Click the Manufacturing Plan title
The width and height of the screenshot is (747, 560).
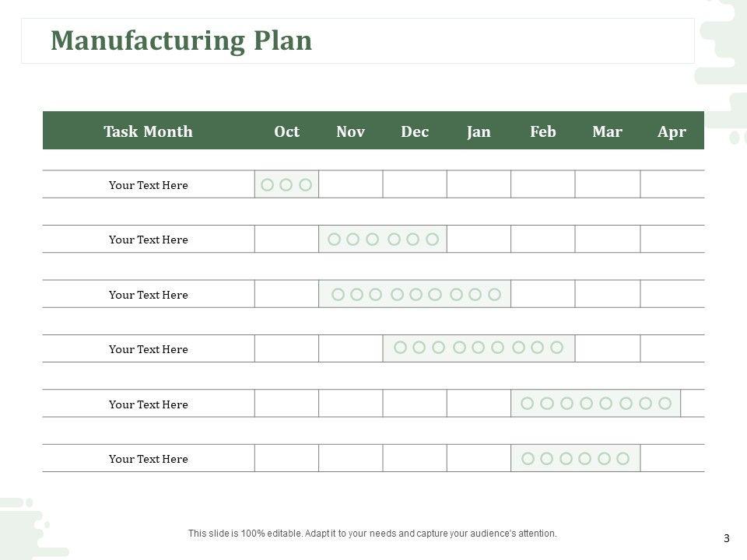pos(181,40)
